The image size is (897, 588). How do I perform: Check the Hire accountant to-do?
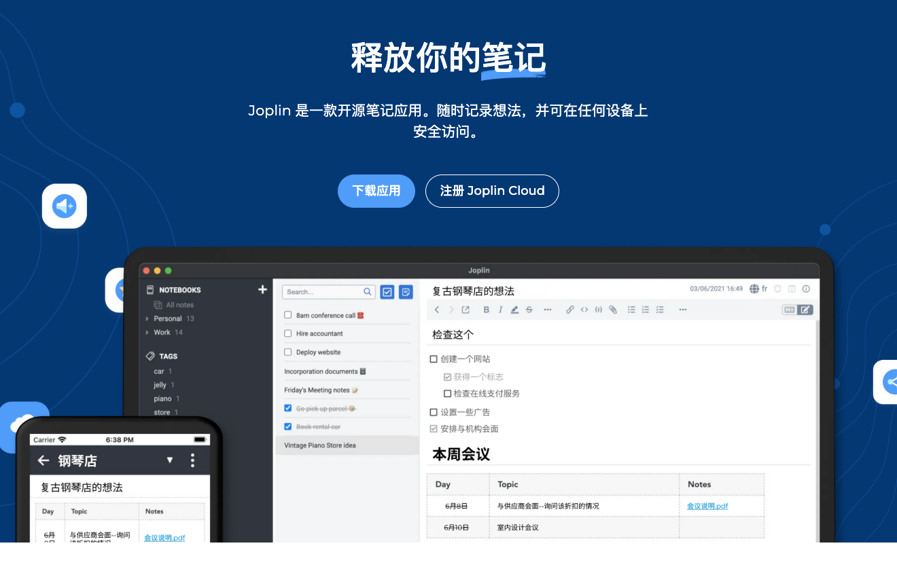pyautogui.click(x=288, y=333)
